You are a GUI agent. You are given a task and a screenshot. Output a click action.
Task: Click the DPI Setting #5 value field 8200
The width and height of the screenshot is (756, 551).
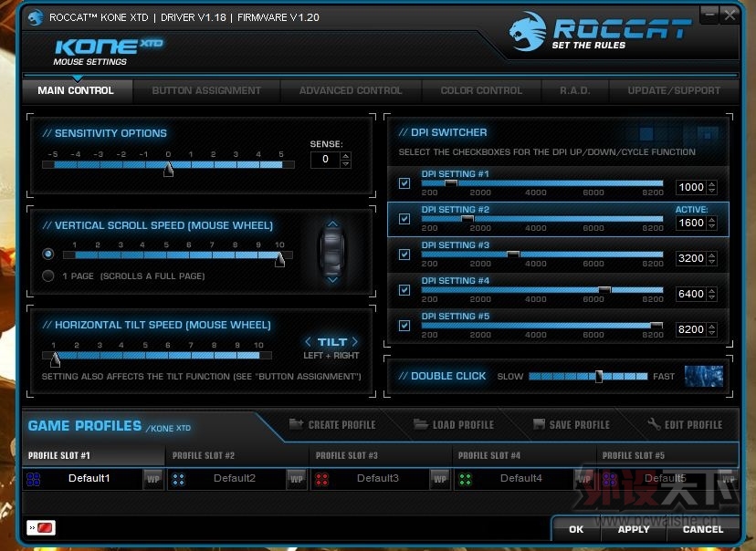(691, 329)
